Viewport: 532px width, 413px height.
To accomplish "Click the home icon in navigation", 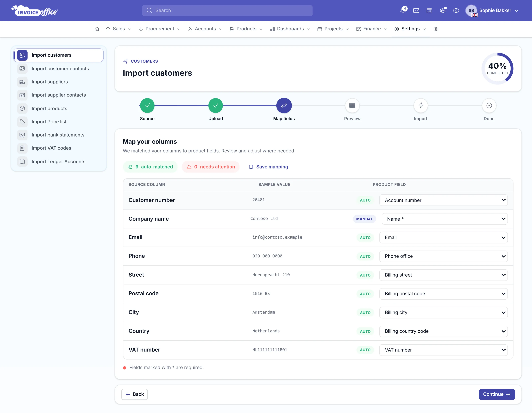I will point(97,29).
